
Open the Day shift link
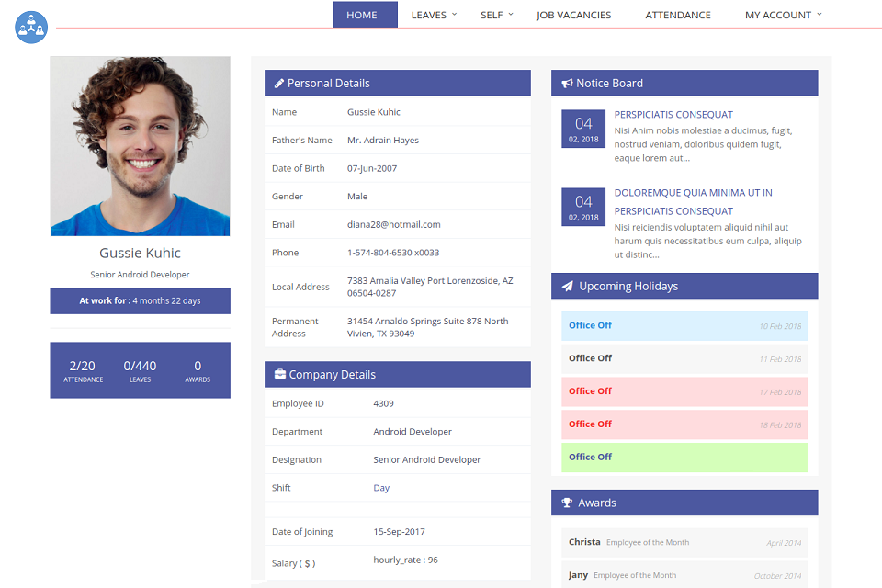[381, 488]
